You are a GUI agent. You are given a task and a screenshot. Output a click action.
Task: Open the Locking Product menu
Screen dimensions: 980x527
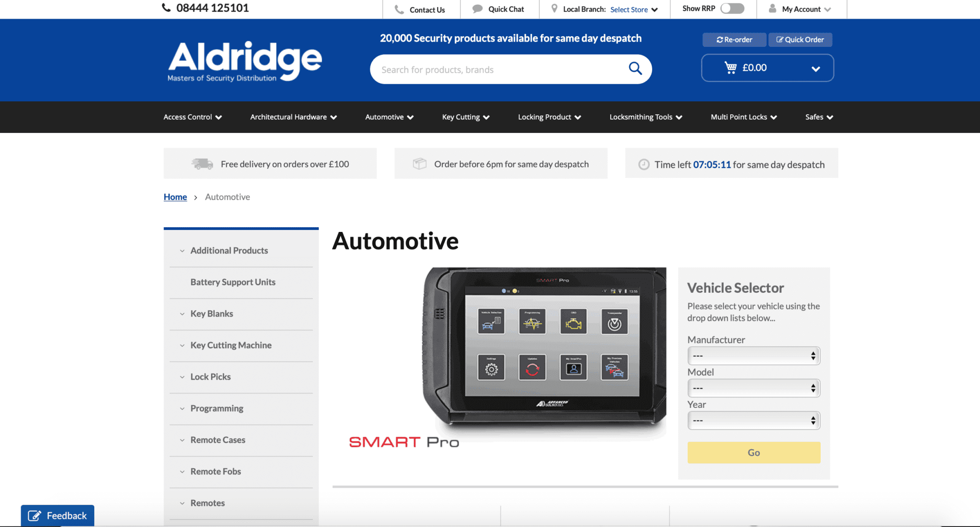click(x=549, y=117)
